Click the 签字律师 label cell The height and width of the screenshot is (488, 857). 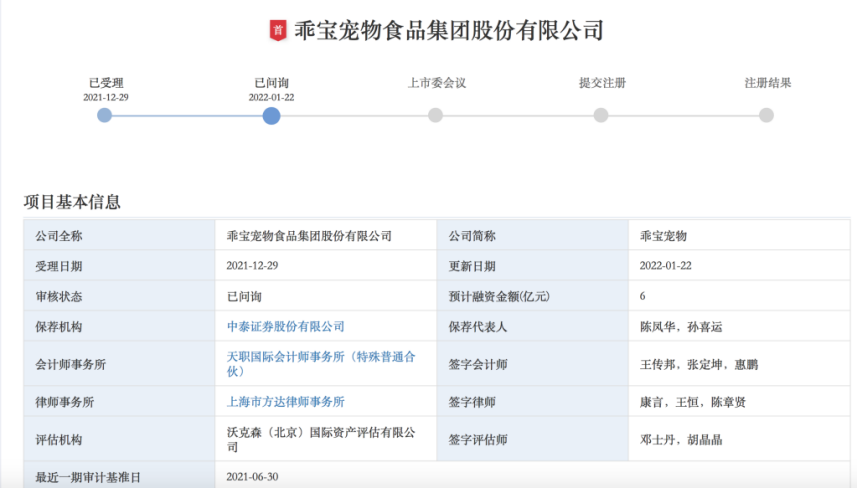point(532,402)
